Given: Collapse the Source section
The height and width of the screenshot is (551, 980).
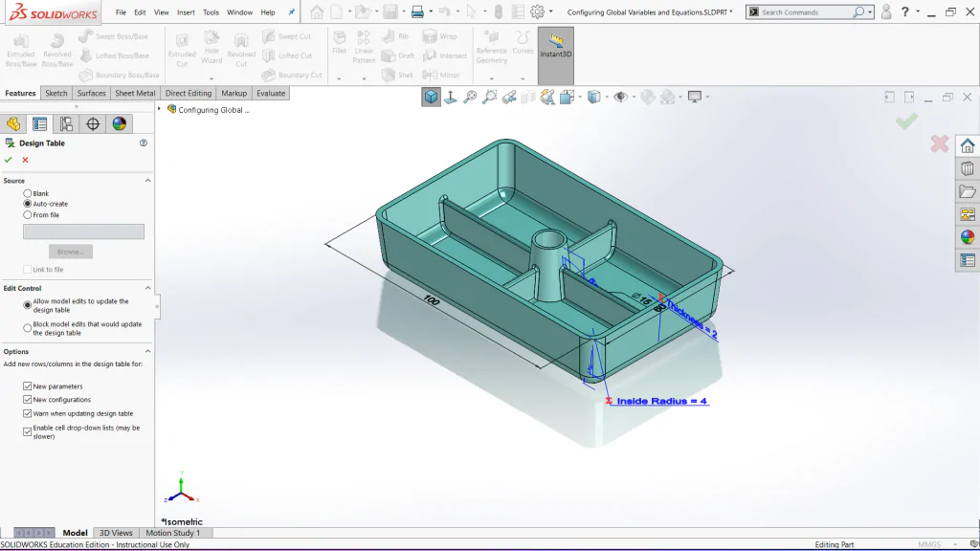Looking at the screenshot, I should 148,181.
